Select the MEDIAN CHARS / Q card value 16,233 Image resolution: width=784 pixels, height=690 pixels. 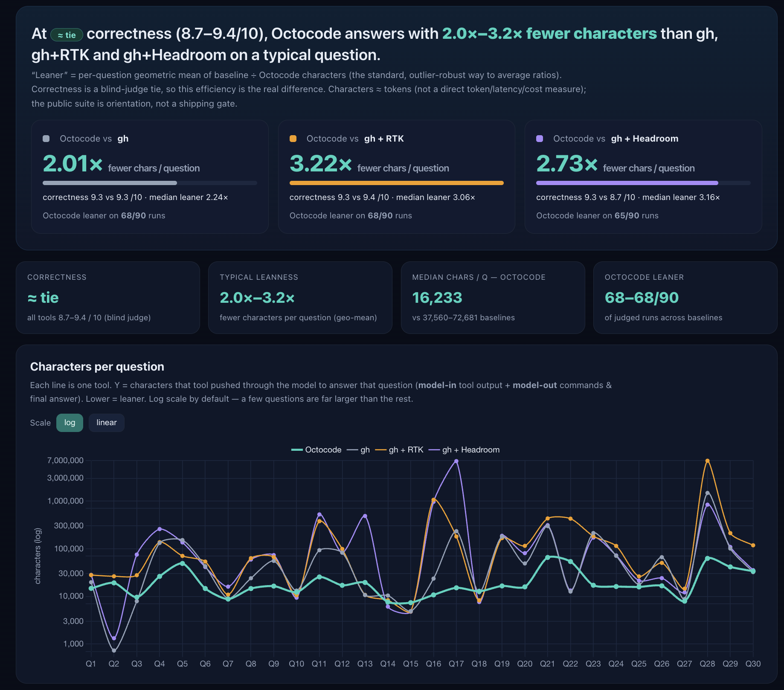coord(437,298)
